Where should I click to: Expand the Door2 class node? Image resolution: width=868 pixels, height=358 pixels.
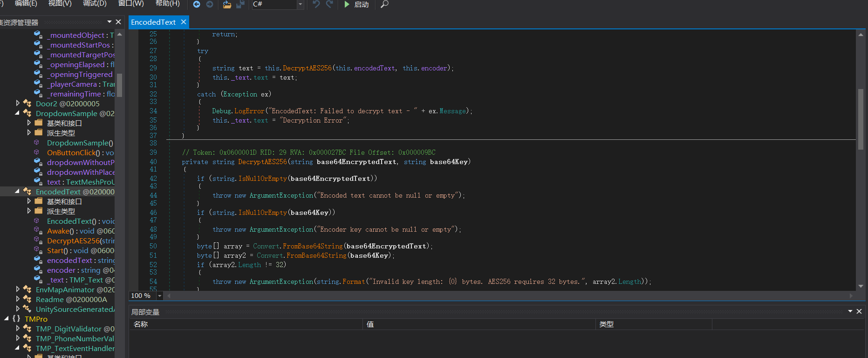click(18, 103)
